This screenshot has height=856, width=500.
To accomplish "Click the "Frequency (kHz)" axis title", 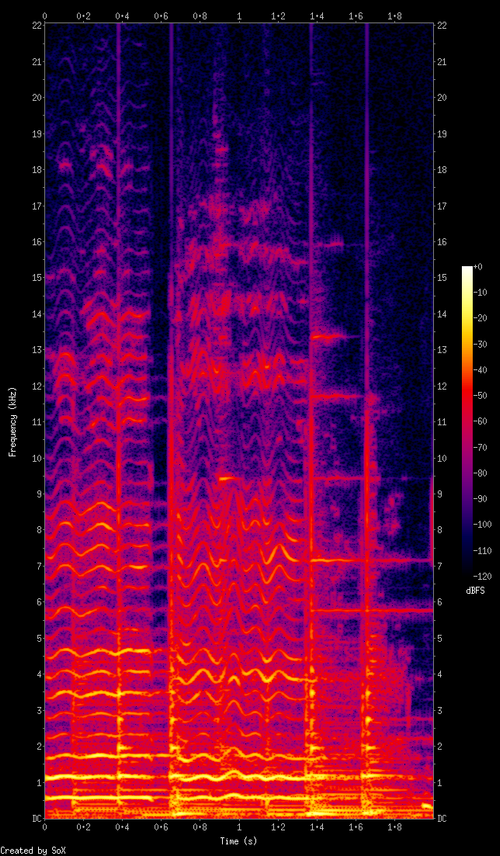I will [x=11, y=422].
